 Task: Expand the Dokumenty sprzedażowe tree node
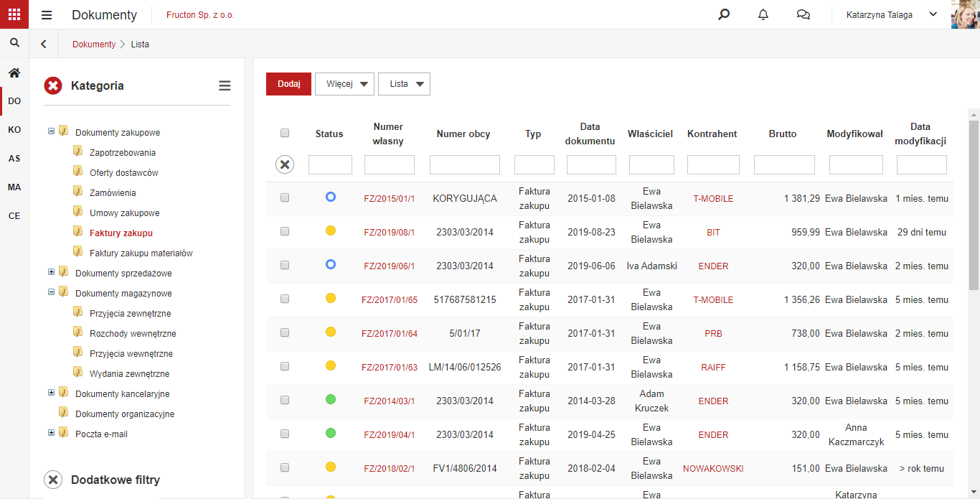tap(51, 272)
